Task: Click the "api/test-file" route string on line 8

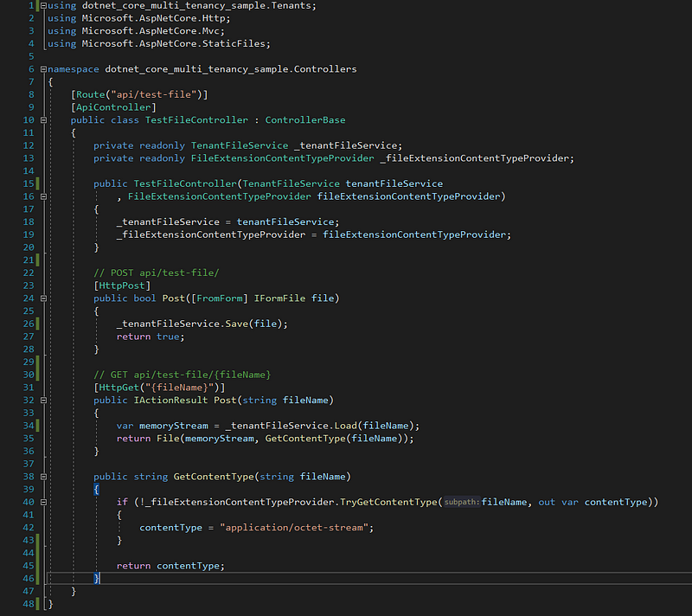Action: (x=154, y=94)
